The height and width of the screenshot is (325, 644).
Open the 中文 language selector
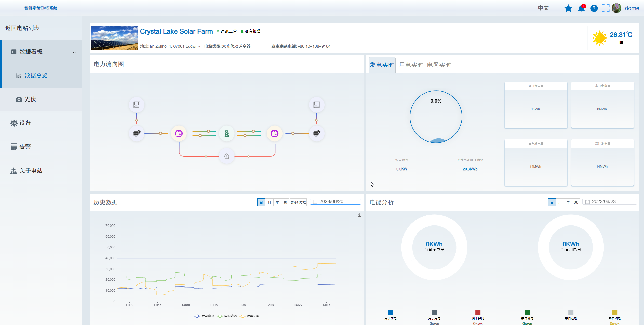pyautogui.click(x=543, y=8)
